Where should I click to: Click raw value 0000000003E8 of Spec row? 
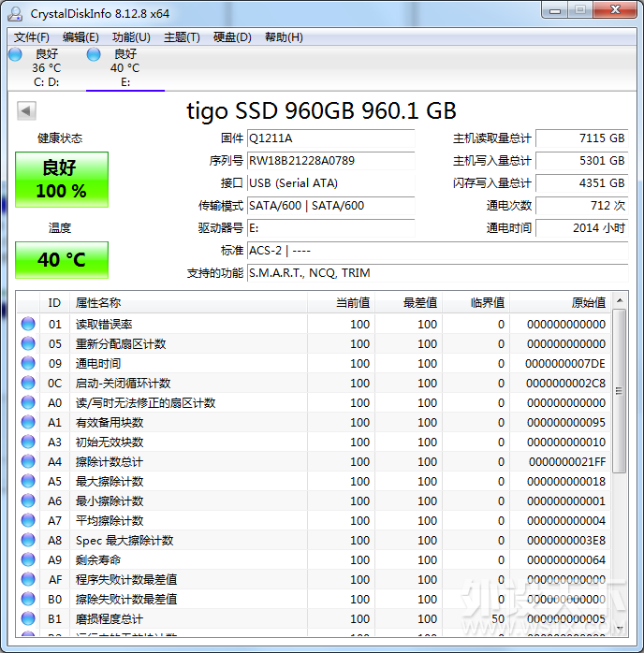tap(566, 541)
